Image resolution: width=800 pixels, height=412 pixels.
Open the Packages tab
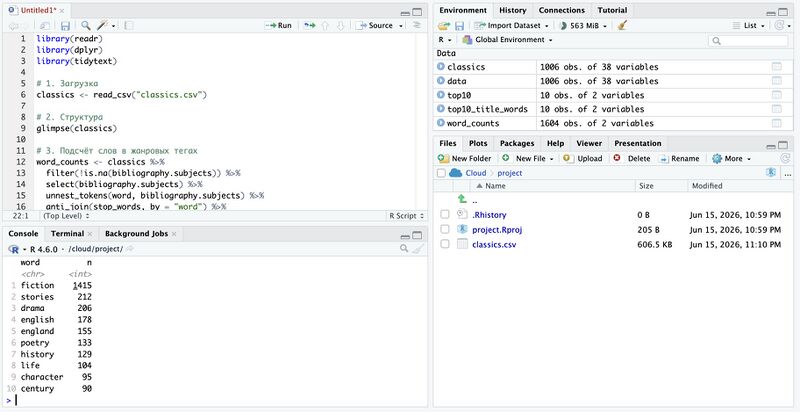tap(517, 143)
